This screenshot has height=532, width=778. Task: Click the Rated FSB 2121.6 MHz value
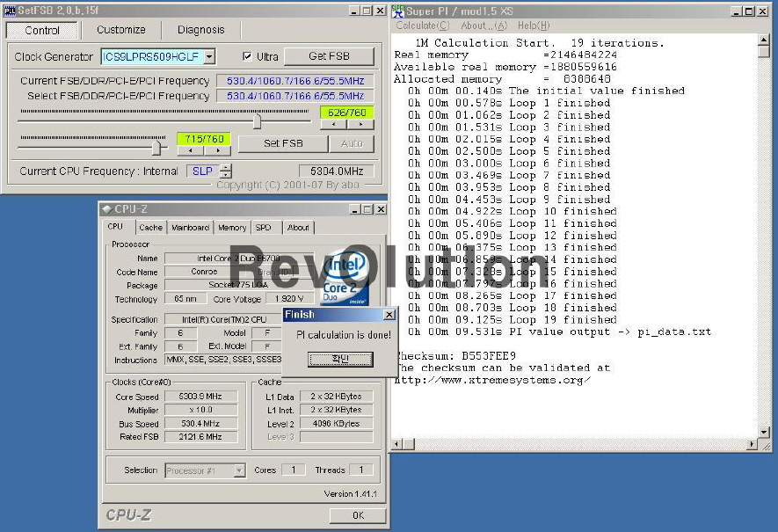point(201,437)
